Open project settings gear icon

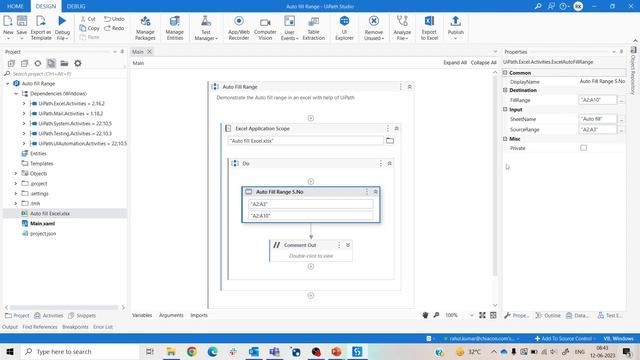pos(78,63)
